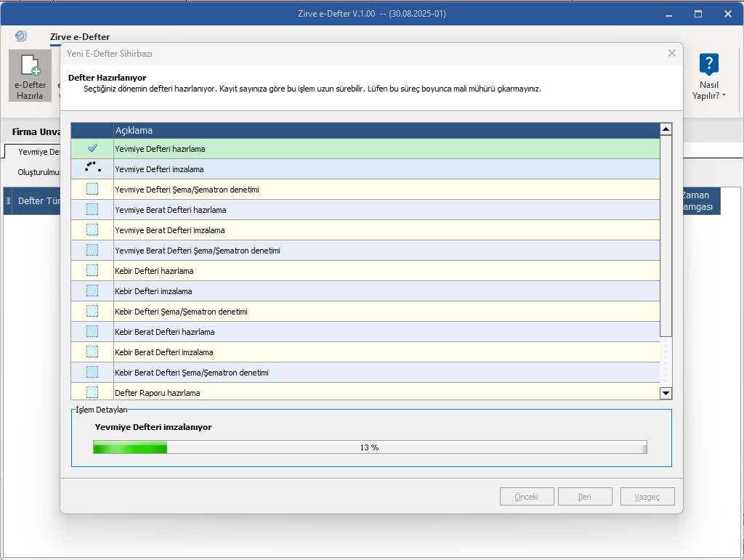Select row text Yevmiye Defteri imzalama
The height and width of the screenshot is (560, 744).
click(x=159, y=169)
